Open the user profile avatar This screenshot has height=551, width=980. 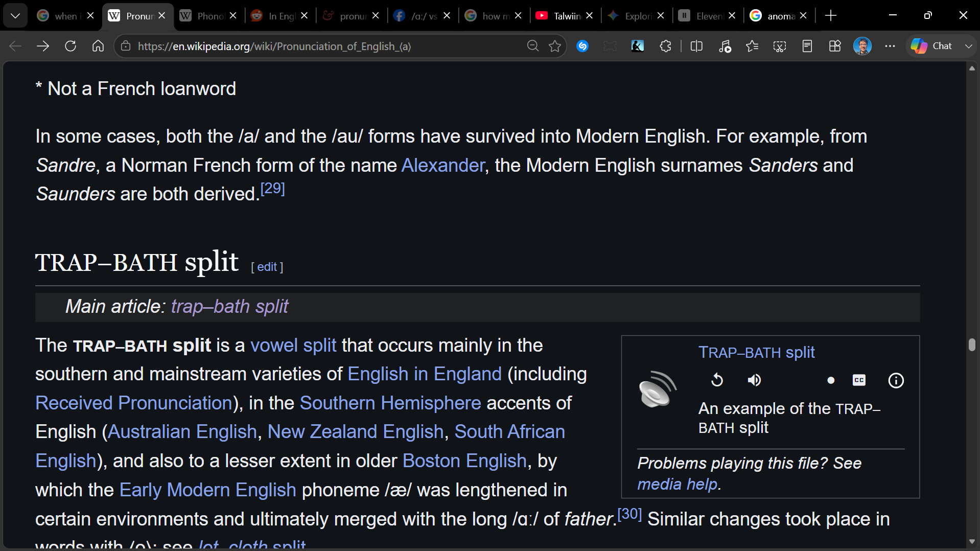tap(862, 47)
